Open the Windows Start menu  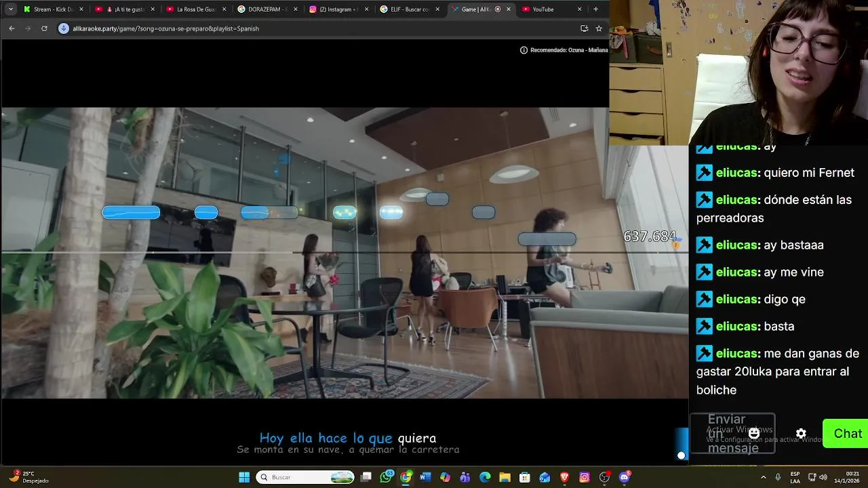(244, 477)
